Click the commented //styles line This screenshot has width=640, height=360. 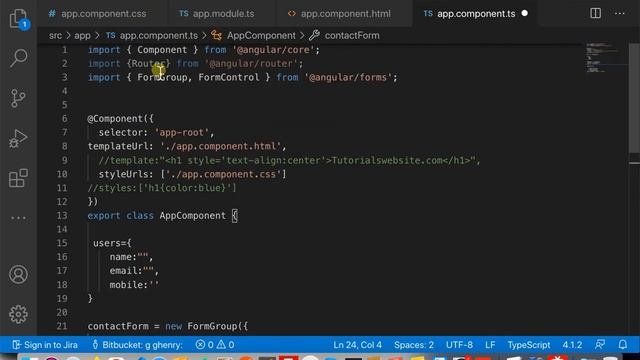click(x=162, y=188)
